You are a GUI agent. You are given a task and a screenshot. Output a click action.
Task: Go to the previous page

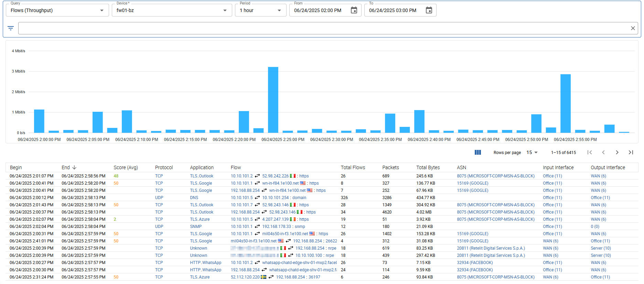603,152
